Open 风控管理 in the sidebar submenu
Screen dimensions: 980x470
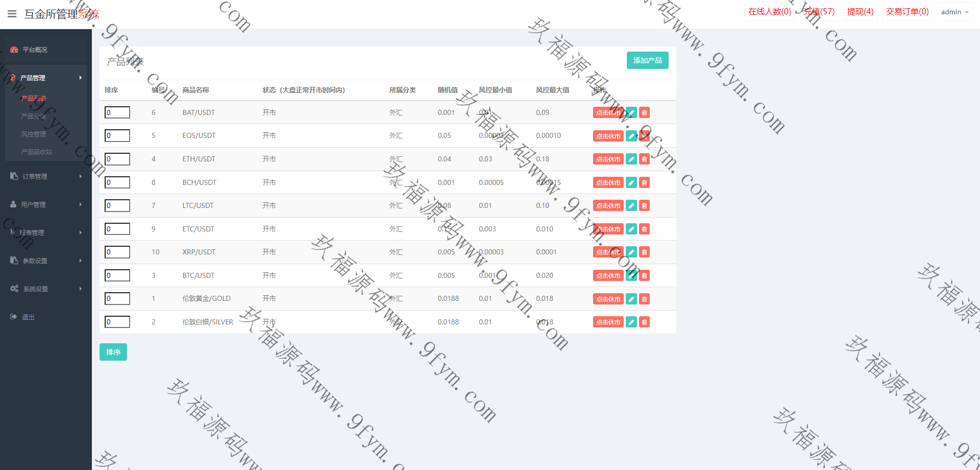tap(34, 134)
